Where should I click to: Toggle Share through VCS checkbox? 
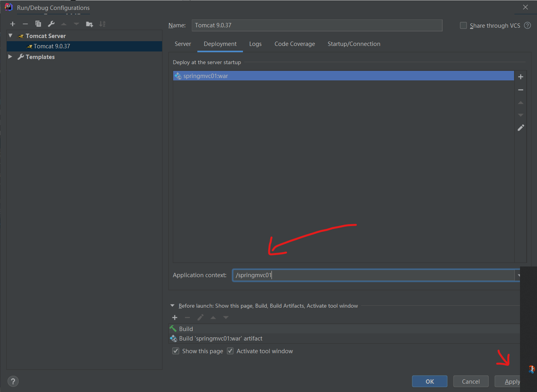pos(463,25)
